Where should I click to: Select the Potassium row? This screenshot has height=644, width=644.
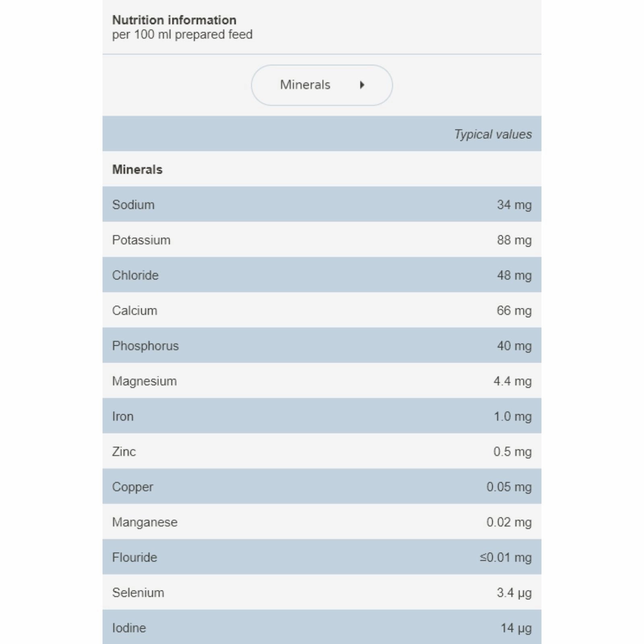tap(322, 239)
